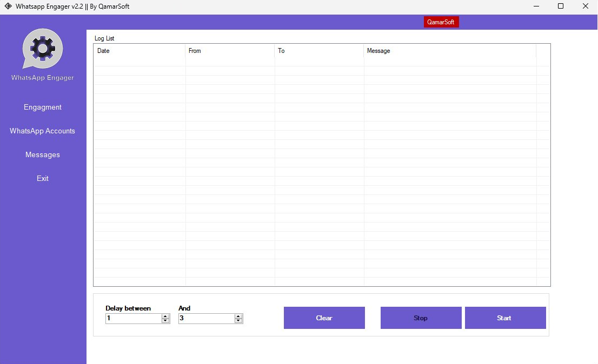Click the To column header
The height and width of the screenshot is (364, 598).
pos(319,51)
